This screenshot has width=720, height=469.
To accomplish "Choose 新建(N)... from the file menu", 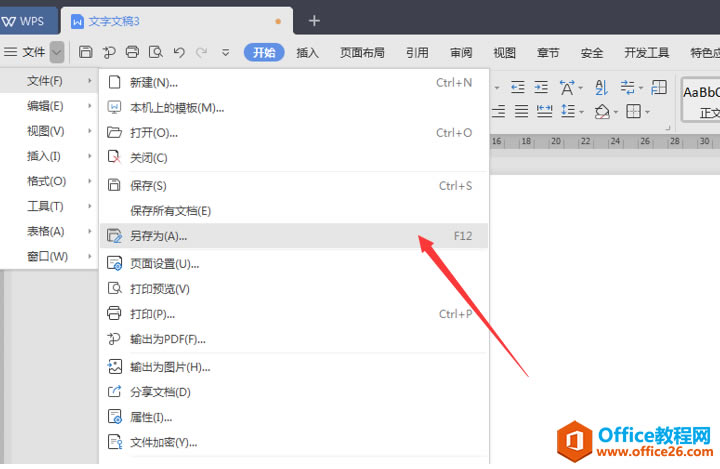I will pyautogui.click(x=294, y=82).
